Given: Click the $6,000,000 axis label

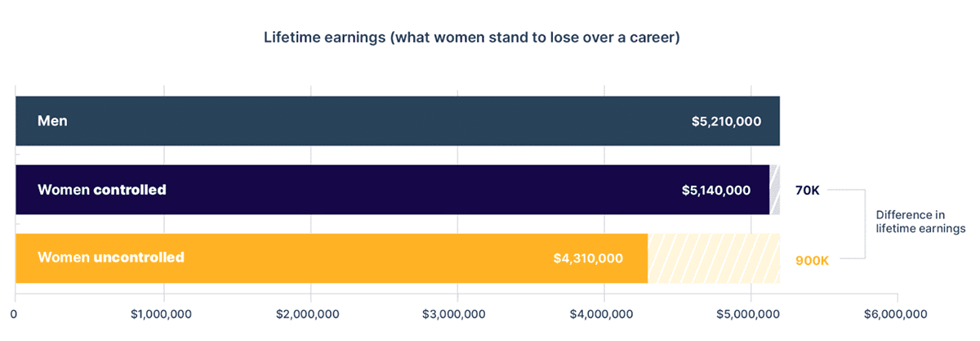Looking at the screenshot, I should (898, 314).
